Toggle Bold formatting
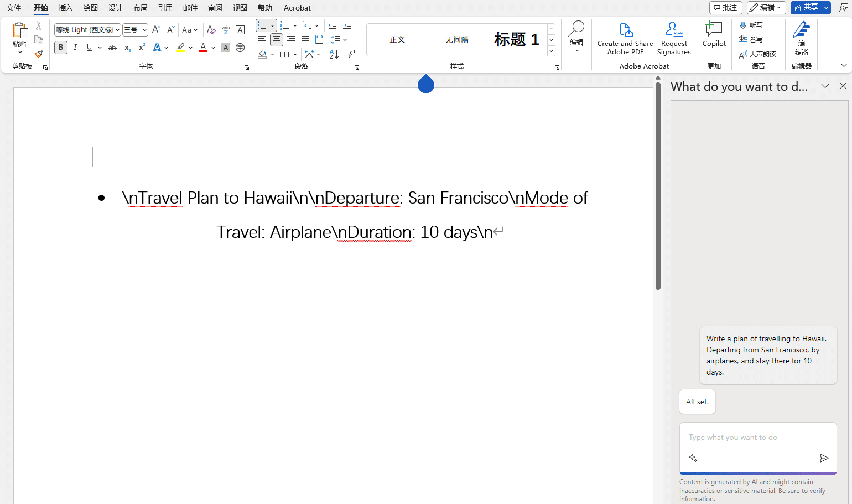 point(61,48)
